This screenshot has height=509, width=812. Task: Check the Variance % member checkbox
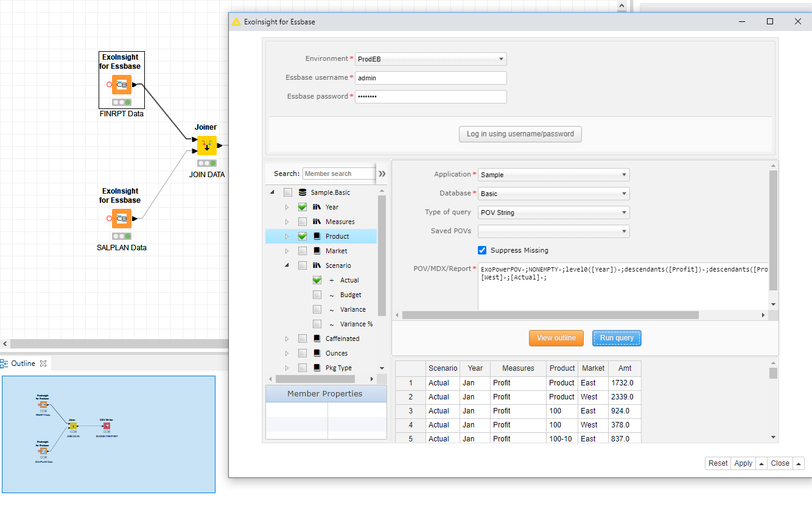coord(317,324)
